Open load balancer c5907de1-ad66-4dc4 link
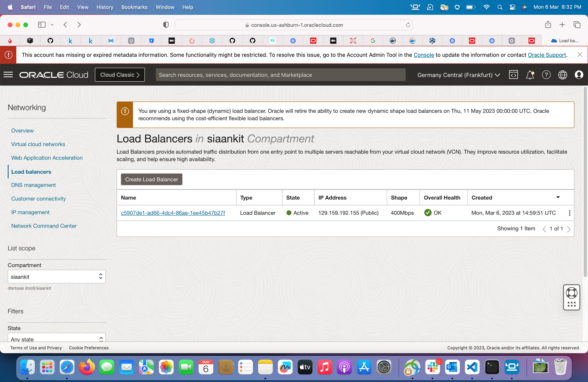The height and width of the screenshot is (382, 588). [x=173, y=213]
